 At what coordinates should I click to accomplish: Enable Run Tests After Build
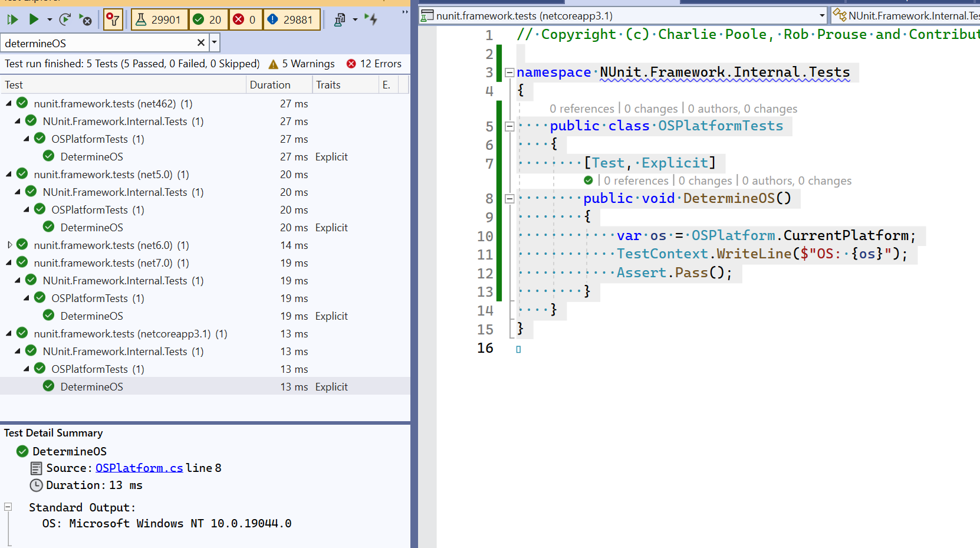tap(371, 19)
